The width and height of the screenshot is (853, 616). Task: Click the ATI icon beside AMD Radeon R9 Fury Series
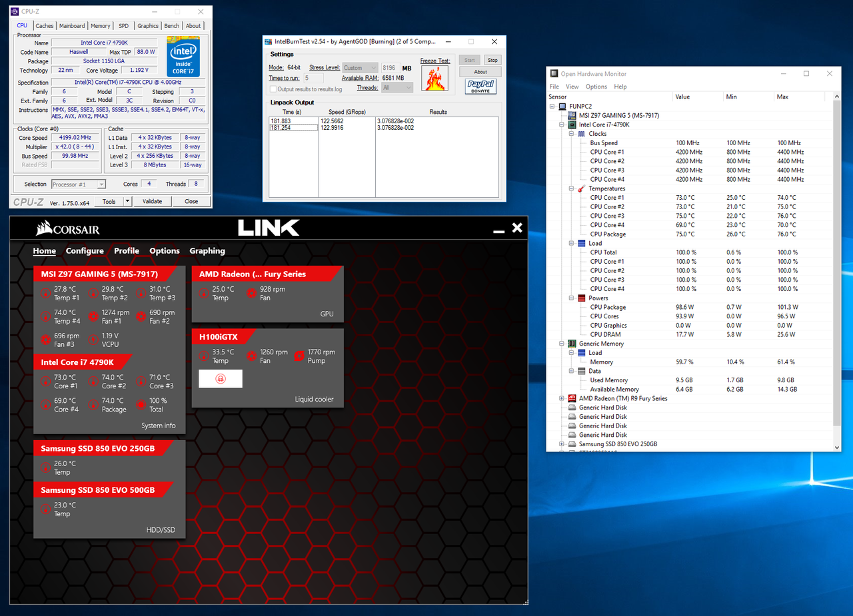pyautogui.click(x=572, y=398)
